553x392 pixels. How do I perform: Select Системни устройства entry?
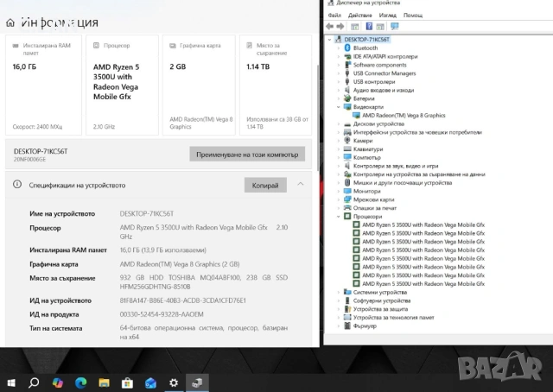pos(380,292)
